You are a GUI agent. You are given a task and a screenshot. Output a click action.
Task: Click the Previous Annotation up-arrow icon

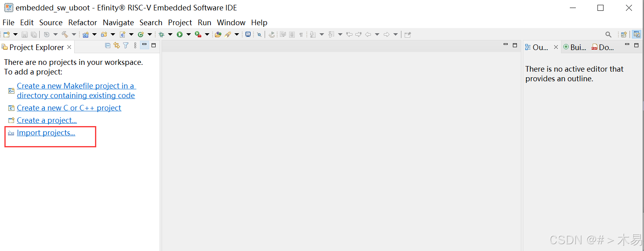[x=331, y=34]
